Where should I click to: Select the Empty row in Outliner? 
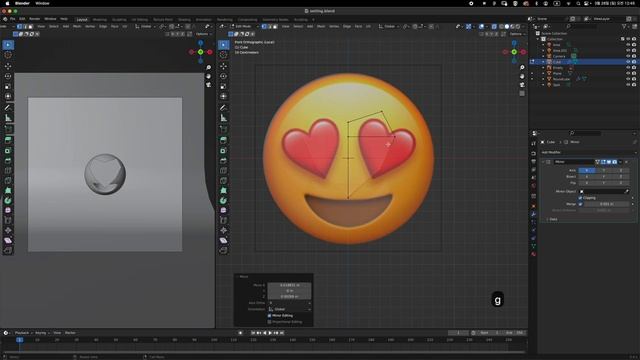tap(584, 67)
